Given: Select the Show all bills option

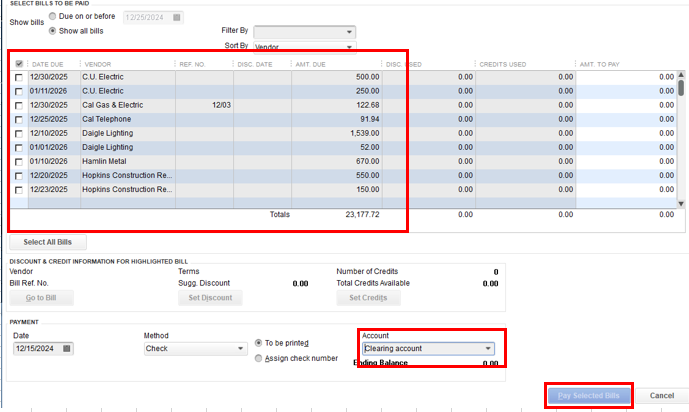Looking at the screenshot, I should [52, 31].
